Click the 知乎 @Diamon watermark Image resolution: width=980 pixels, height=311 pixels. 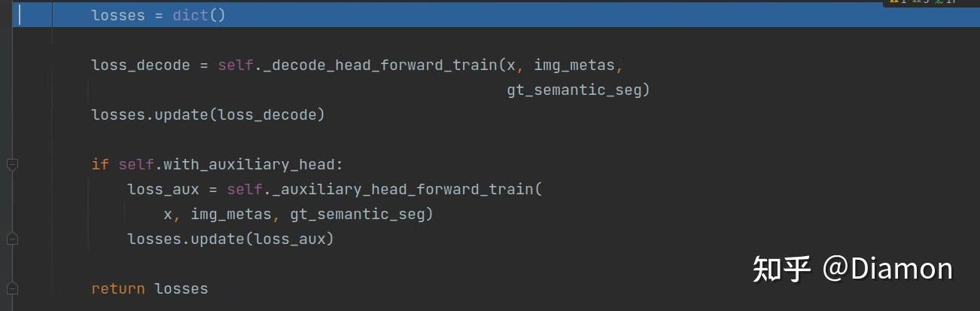(x=852, y=269)
